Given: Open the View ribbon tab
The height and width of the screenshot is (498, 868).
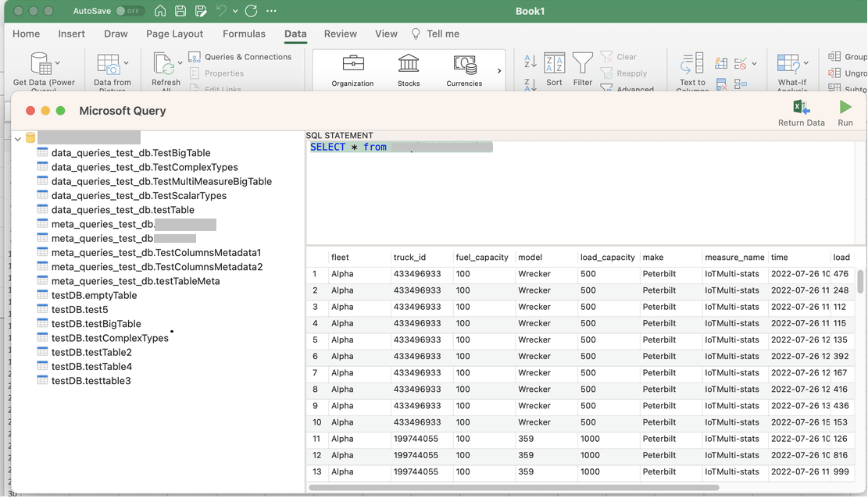Looking at the screenshot, I should pyautogui.click(x=386, y=34).
